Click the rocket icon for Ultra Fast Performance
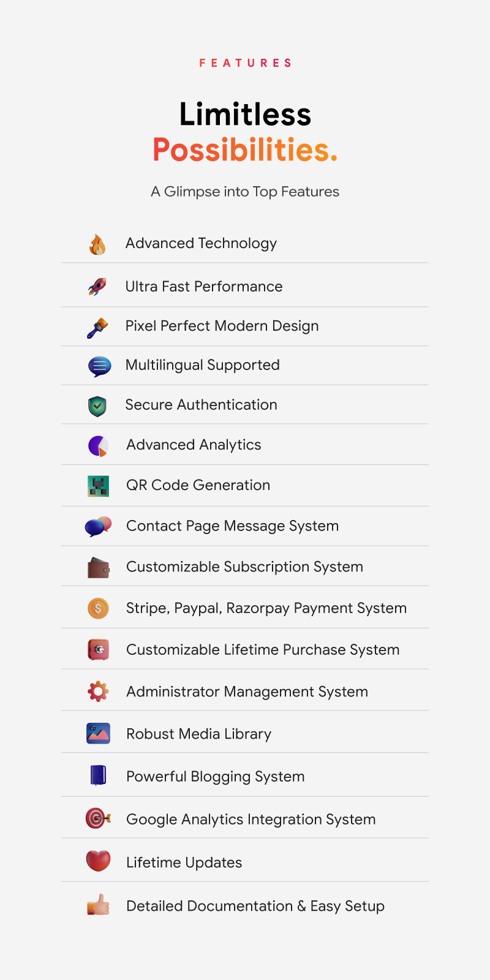The width and height of the screenshot is (490, 980). coord(97,287)
